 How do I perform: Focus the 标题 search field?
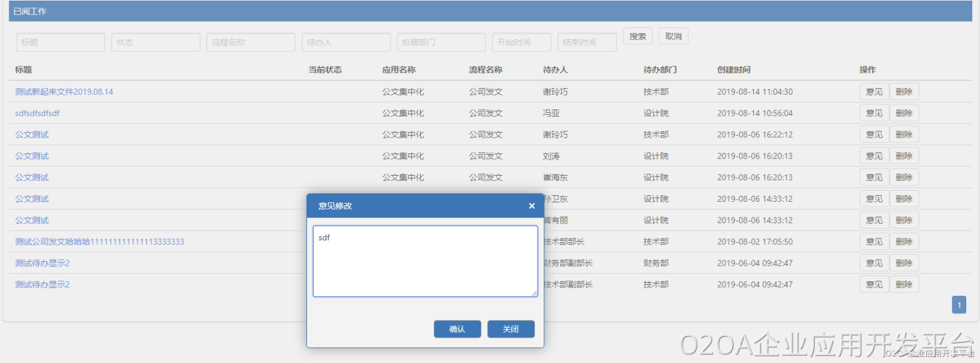[61, 42]
